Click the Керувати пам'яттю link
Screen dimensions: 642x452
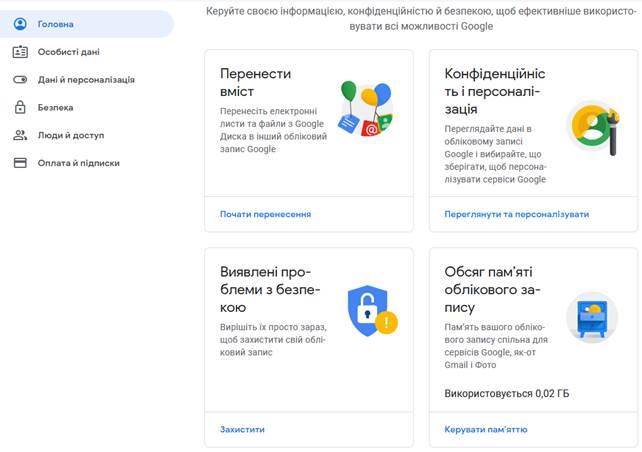pyautogui.click(x=486, y=429)
